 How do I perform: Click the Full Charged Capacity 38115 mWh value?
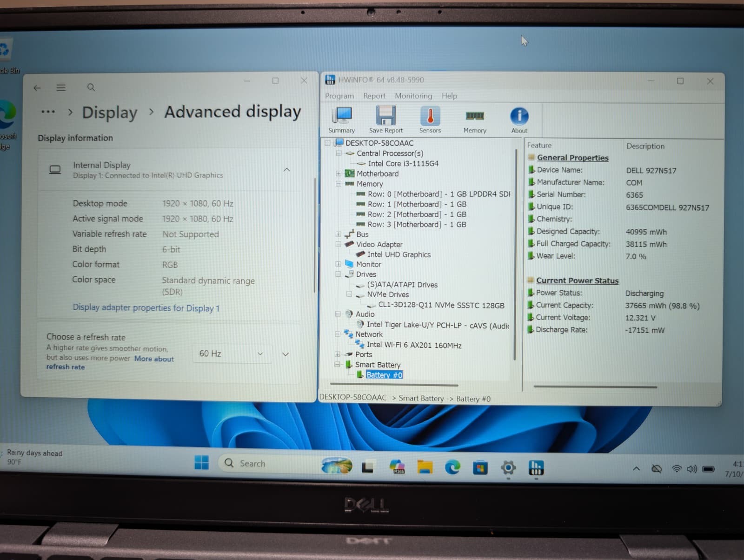click(646, 244)
